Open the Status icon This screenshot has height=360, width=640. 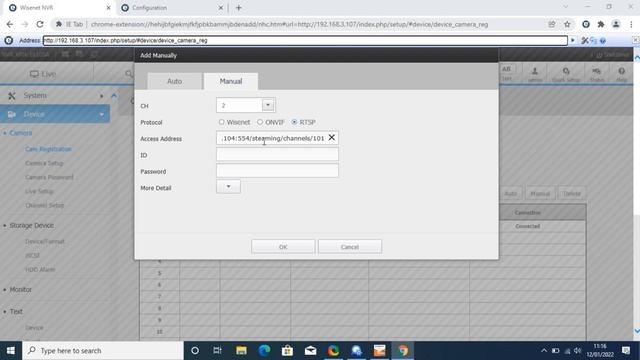click(597, 74)
